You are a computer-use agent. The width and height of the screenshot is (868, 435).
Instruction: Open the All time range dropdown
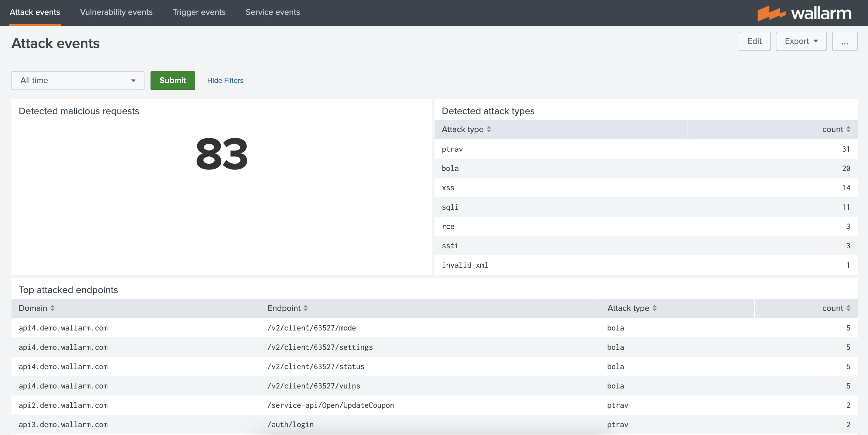(78, 80)
